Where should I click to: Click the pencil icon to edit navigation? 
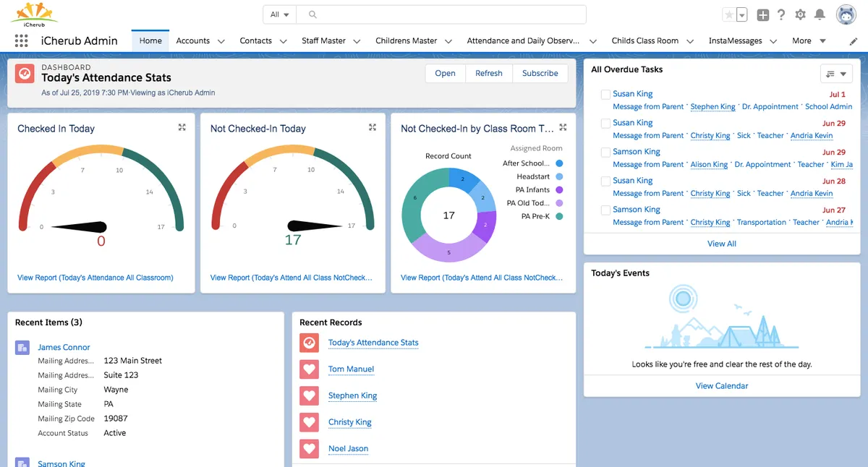coord(854,41)
